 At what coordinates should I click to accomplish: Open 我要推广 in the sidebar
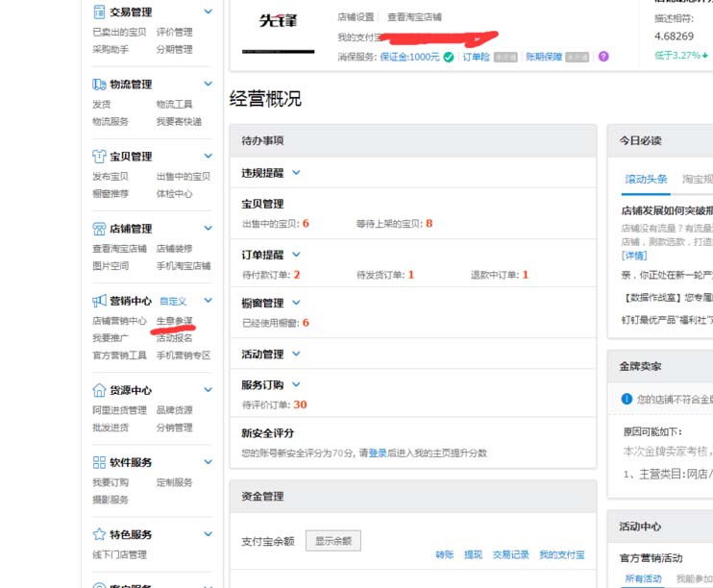click(x=111, y=338)
